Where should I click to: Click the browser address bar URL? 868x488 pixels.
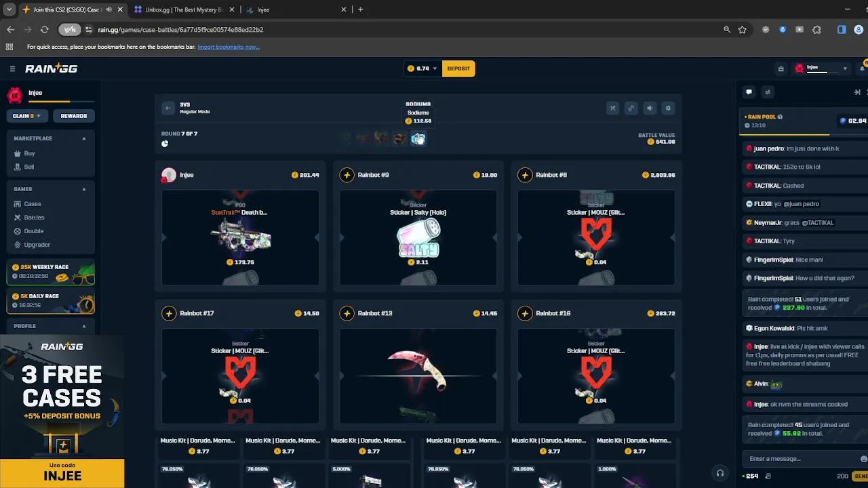pos(180,30)
